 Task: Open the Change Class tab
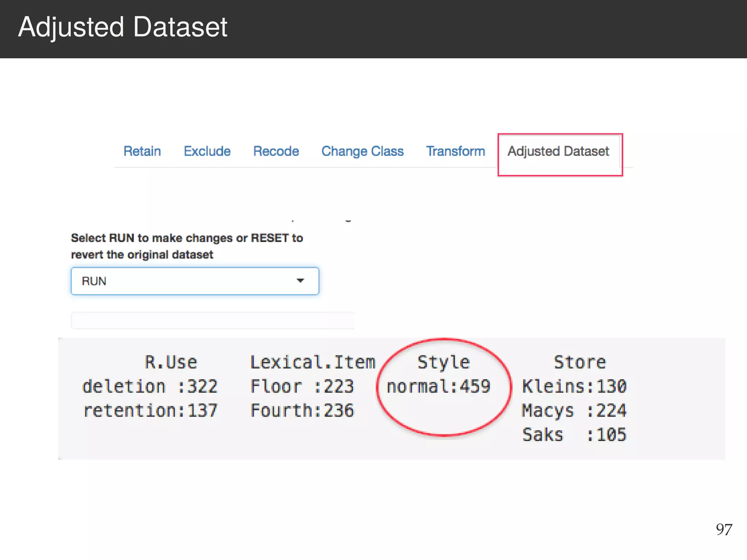(363, 151)
